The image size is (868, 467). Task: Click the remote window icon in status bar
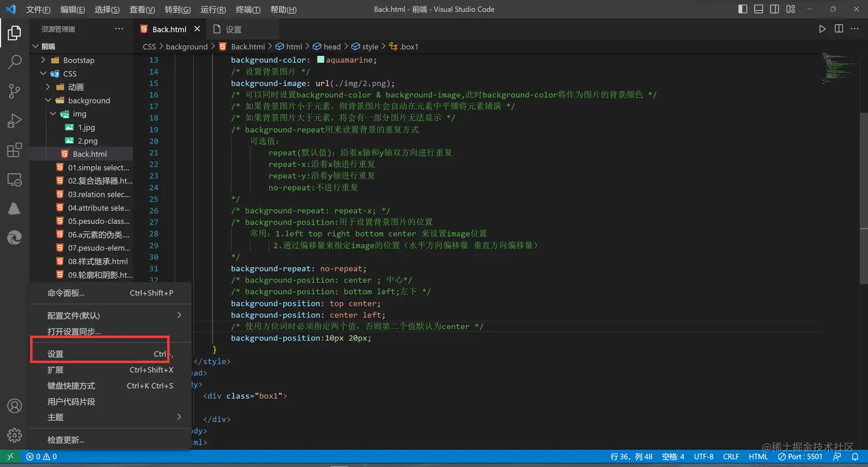coord(10,457)
